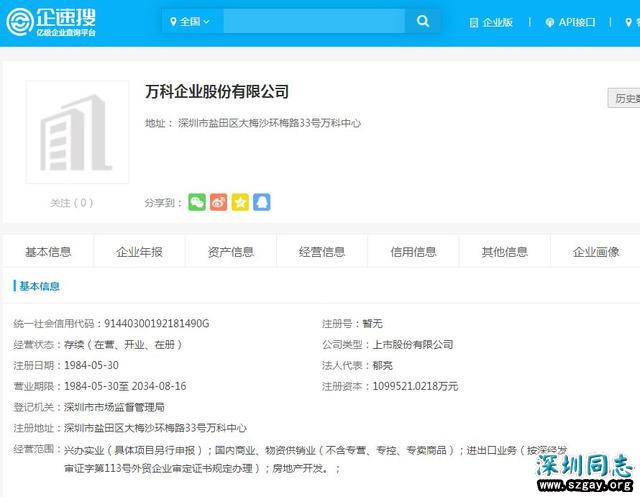640x497 pixels.
Task: Click company title 万科企业股份有限公司
Action: tap(217, 91)
